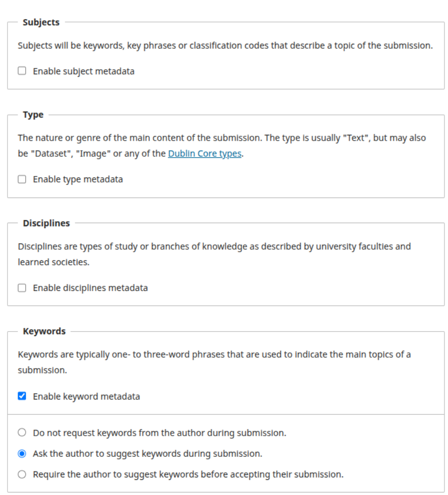Click the Subjects description paragraph
448x495 pixels.
pyautogui.click(x=226, y=45)
